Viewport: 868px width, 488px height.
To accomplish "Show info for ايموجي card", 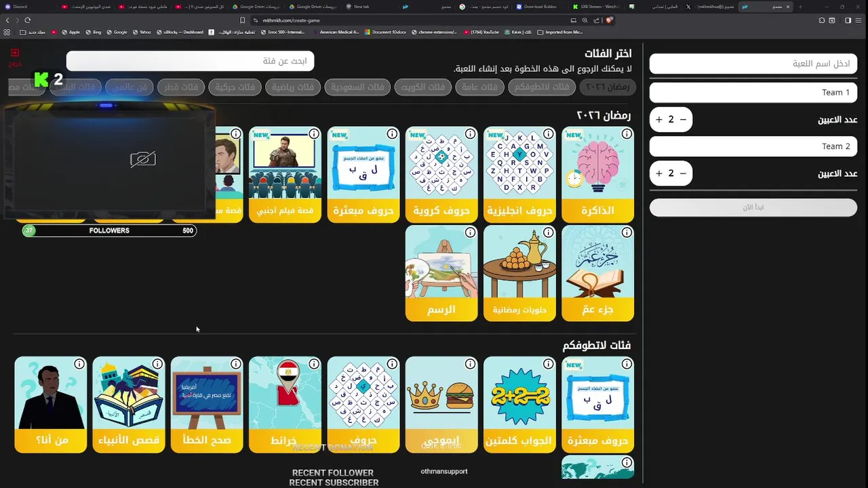I will [x=471, y=364].
